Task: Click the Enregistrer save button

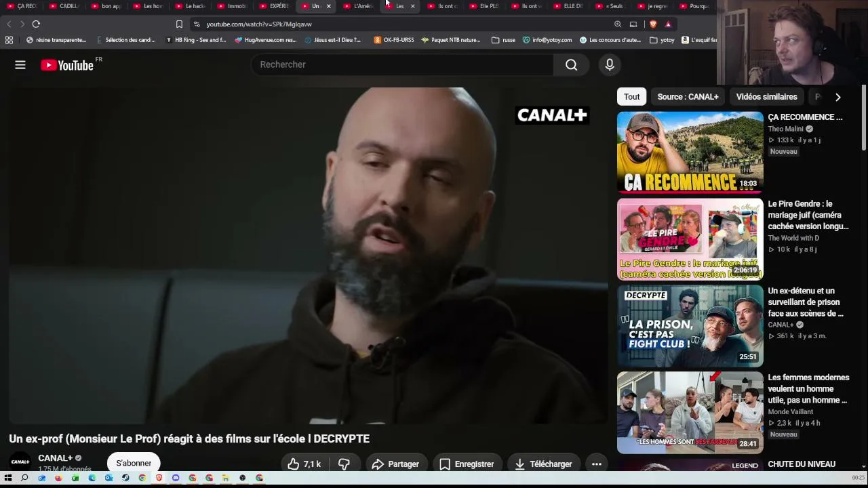Action: click(x=467, y=464)
